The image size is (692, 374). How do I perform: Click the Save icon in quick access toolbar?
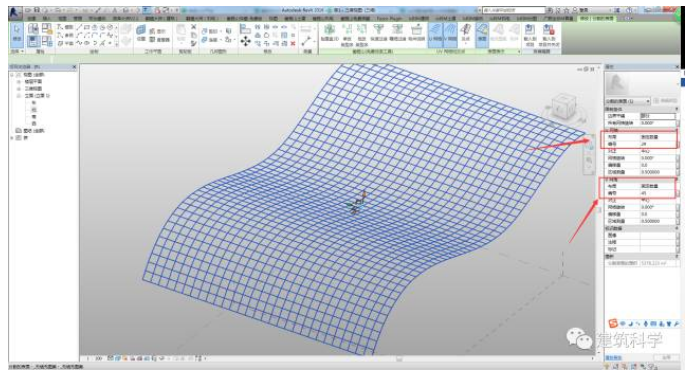pyautogui.click(x=37, y=10)
